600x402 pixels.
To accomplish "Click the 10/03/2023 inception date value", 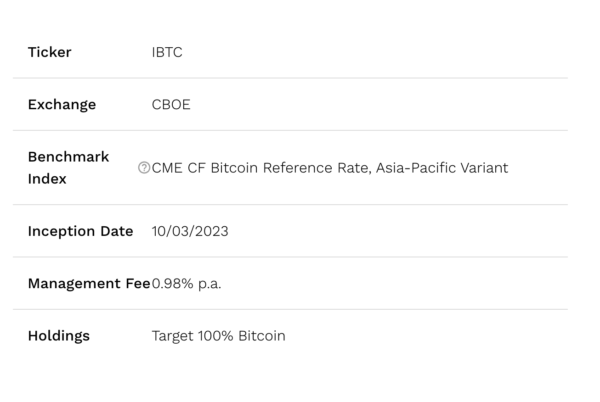I will click(x=190, y=231).
